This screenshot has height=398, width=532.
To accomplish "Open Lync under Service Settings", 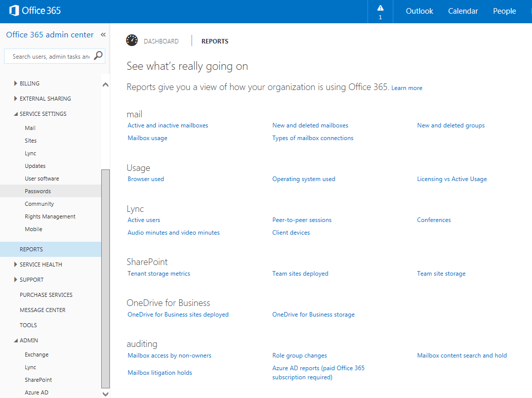I will (x=30, y=153).
